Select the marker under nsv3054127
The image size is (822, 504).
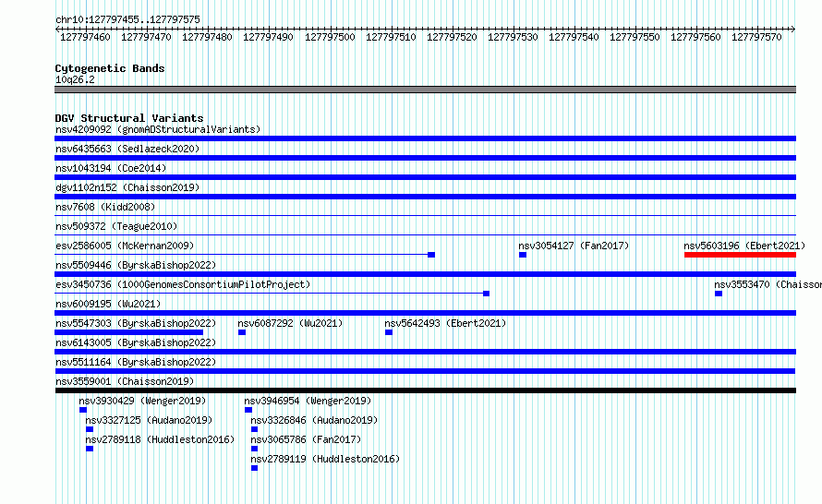pos(523,255)
